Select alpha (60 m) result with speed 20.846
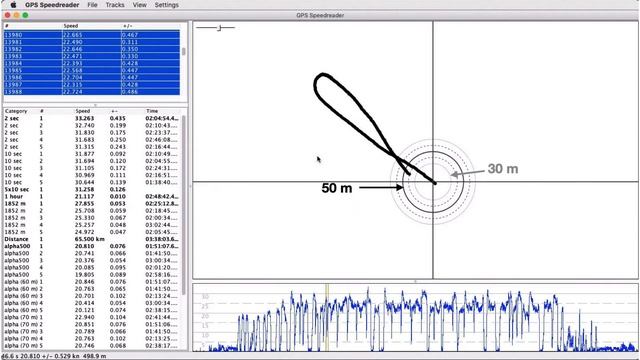640x360 pixels. point(92,282)
